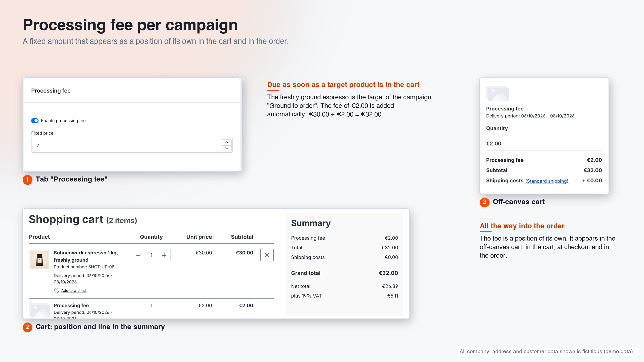Click the Grand total row in Summary
644x362 pixels.
tap(344, 273)
